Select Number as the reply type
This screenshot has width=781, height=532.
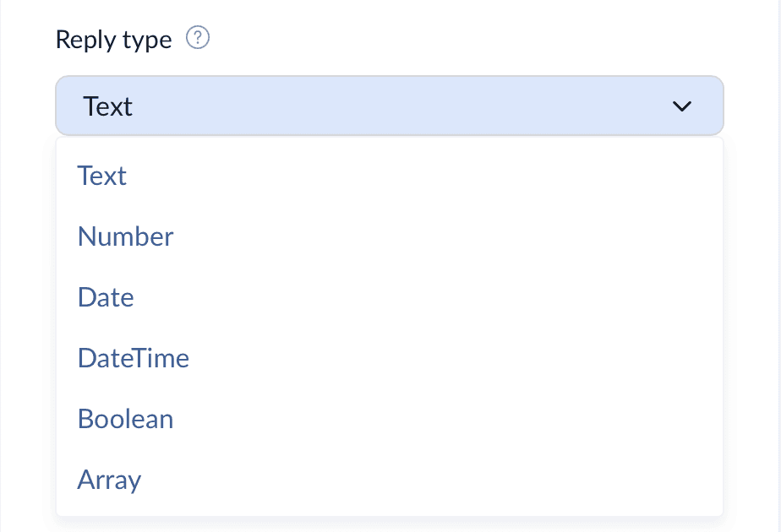point(389,236)
